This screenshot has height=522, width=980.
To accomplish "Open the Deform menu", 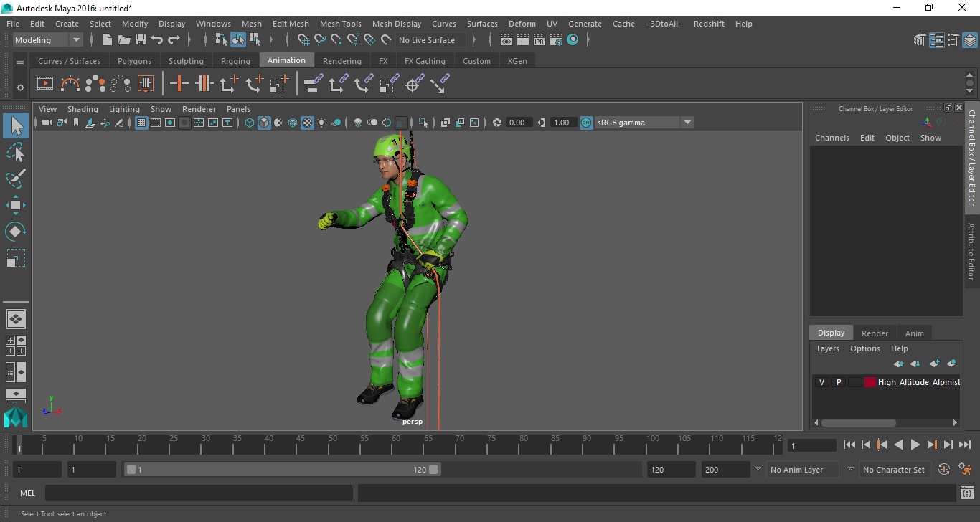I will click(522, 24).
